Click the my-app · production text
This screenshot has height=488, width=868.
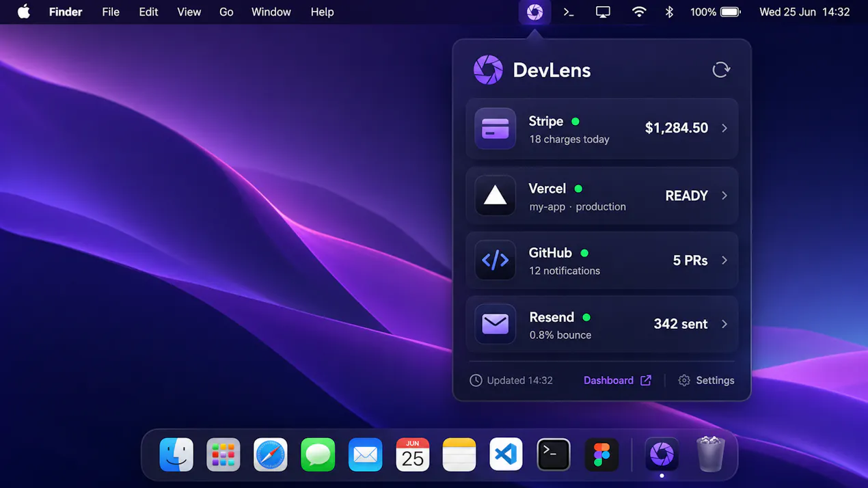tap(578, 206)
